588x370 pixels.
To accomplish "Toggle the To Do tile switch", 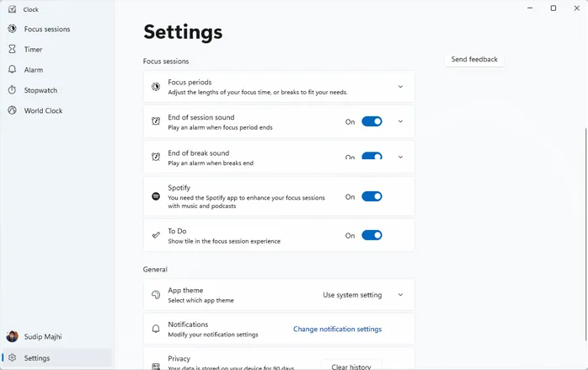I will (372, 235).
